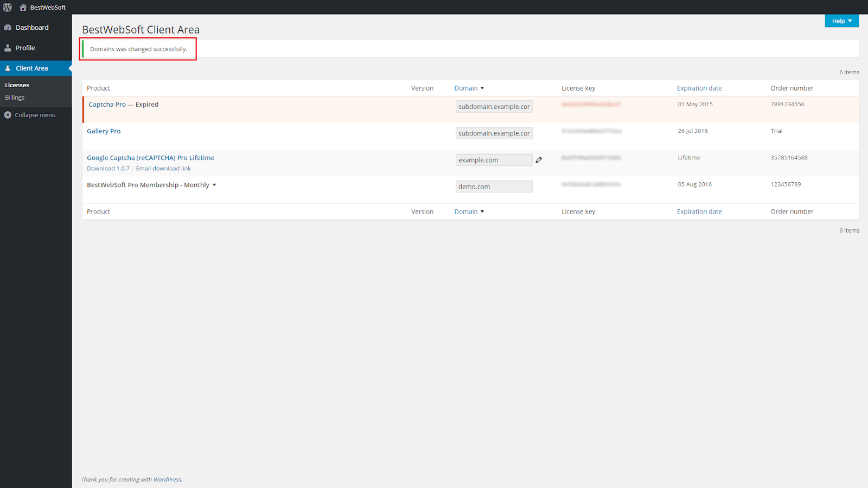Click the top Product column header
This screenshot has width=868, height=488.
pos(99,88)
